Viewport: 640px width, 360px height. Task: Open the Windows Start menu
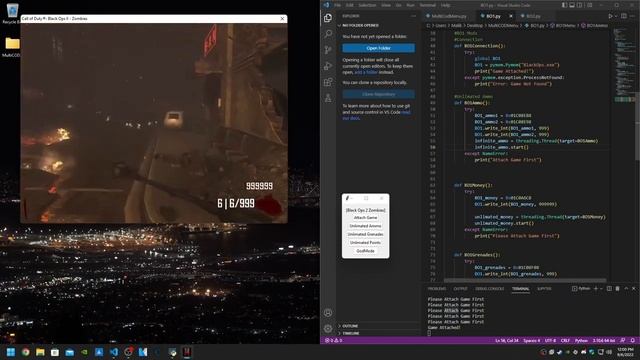coord(11,352)
